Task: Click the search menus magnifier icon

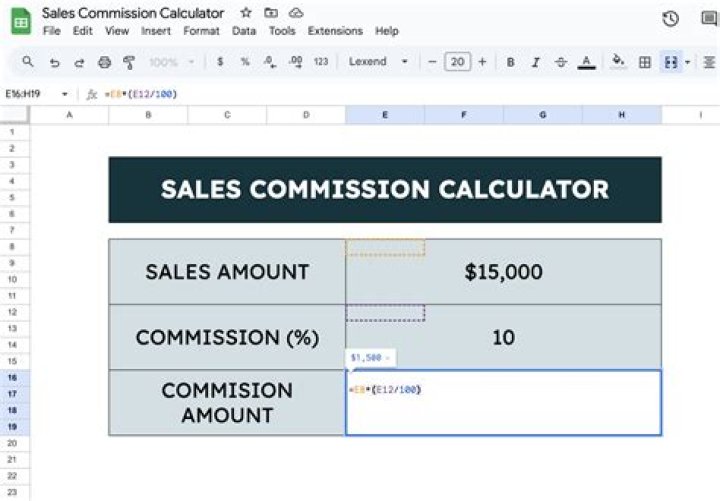Action: click(x=28, y=62)
